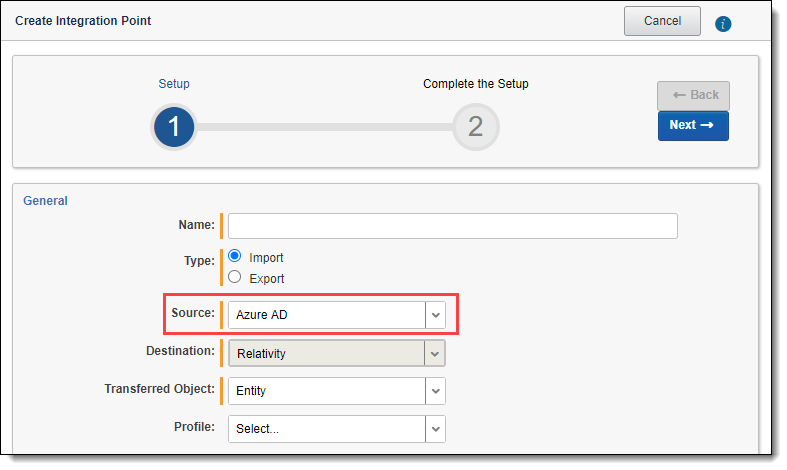Select the Complete the Setup step label

point(475,84)
